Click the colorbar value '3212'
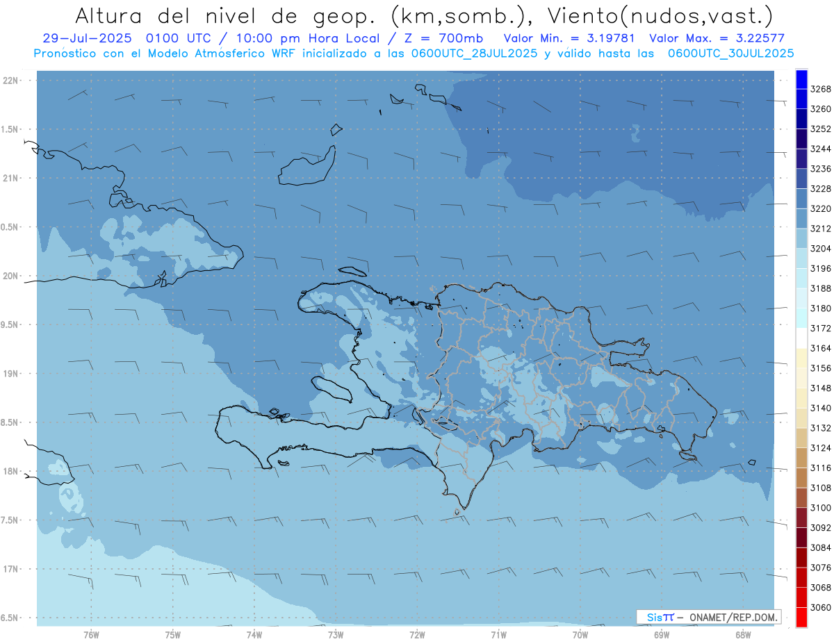The height and width of the screenshot is (644, 834). pos(820,229)
